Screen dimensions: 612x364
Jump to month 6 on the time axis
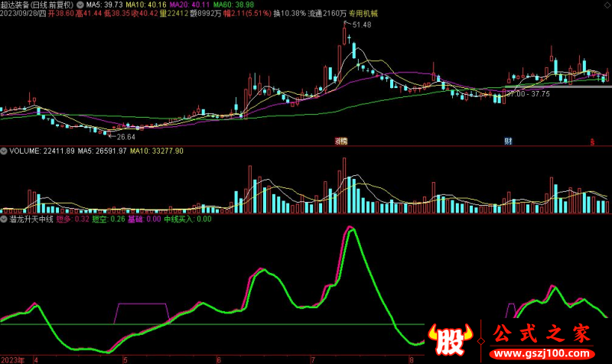(x=219, y=360)
